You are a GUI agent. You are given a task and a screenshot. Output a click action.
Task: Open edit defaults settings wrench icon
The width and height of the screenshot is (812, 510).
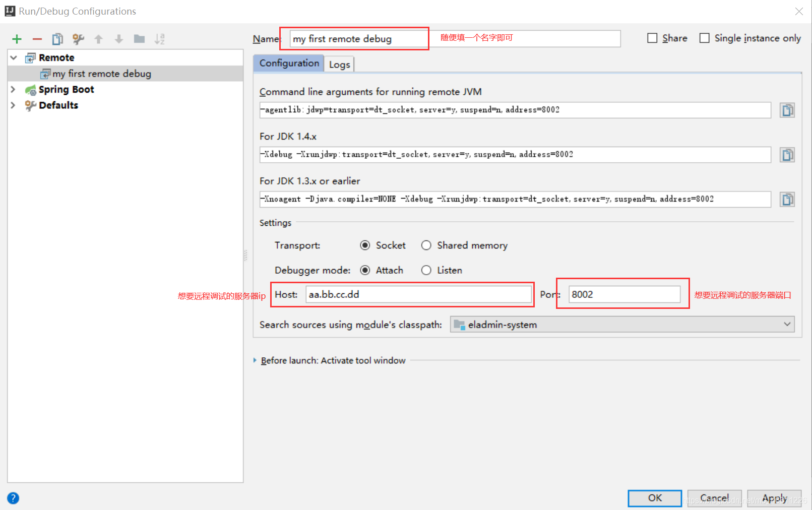78,39
